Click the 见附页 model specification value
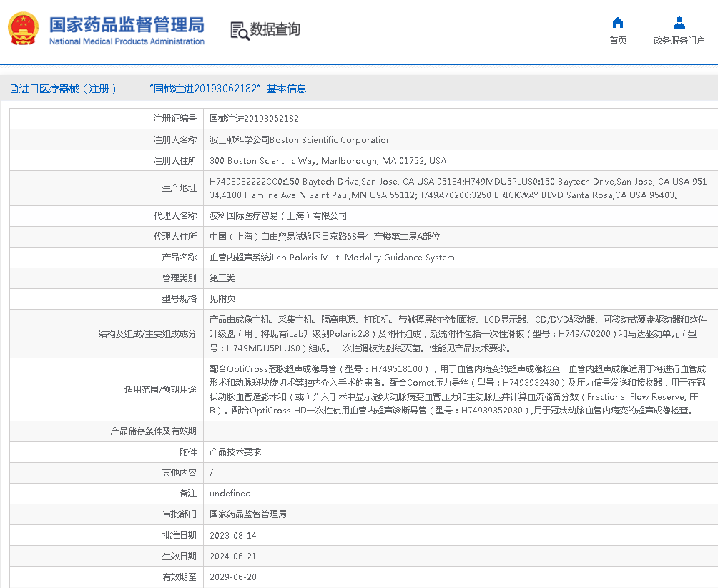Screen dimensions: 718x588 coord(222,299)
